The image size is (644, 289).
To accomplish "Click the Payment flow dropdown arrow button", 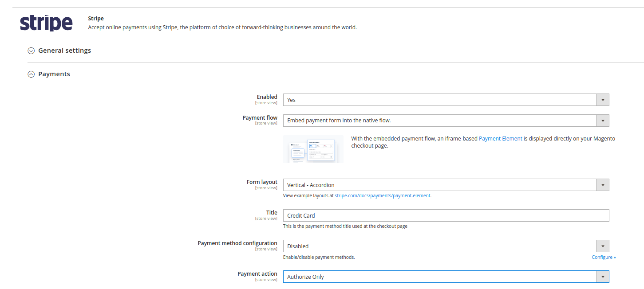I will tap(602, 121).
